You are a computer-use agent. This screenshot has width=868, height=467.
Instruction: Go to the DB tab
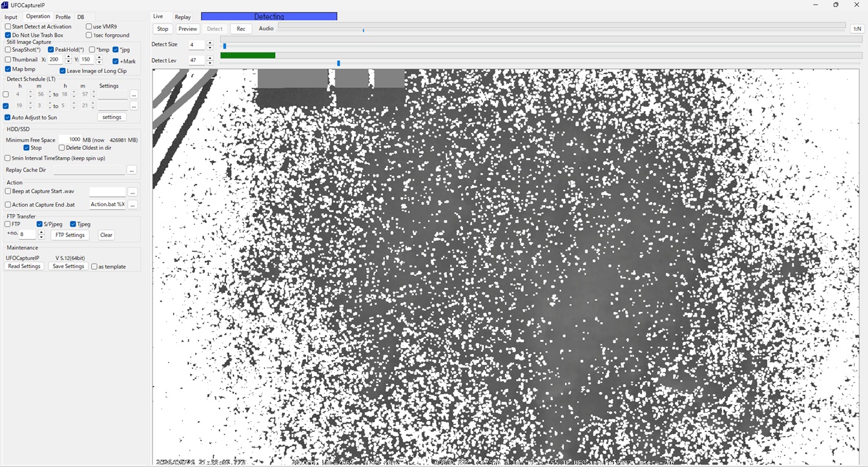(x=81, y=17)
